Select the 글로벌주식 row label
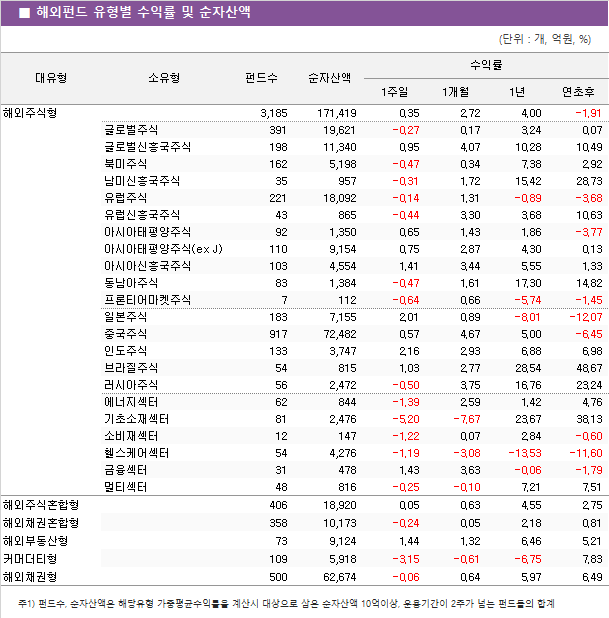This screenshot has height=618, width=609. click(131, 130)
